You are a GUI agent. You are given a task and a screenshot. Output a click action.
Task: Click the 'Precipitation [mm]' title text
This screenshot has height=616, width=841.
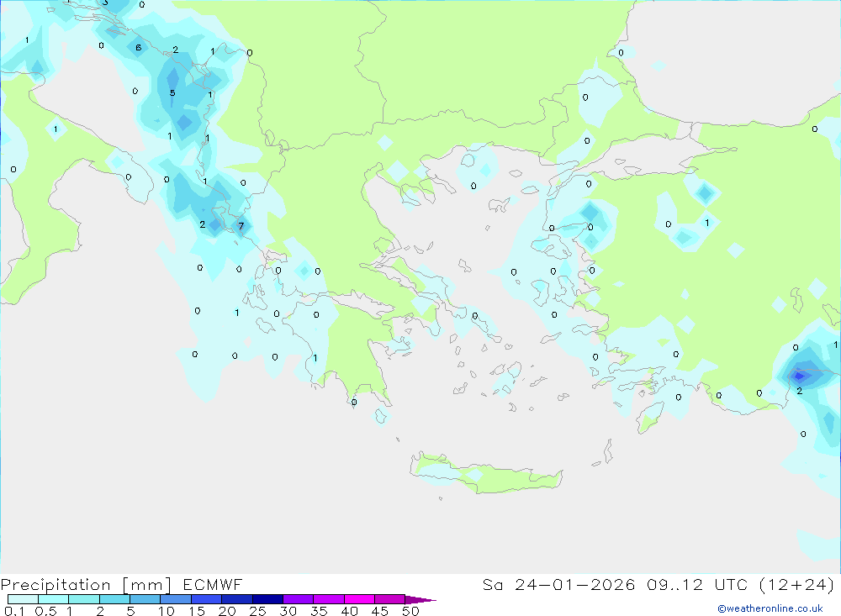click(x=86, y=585)
